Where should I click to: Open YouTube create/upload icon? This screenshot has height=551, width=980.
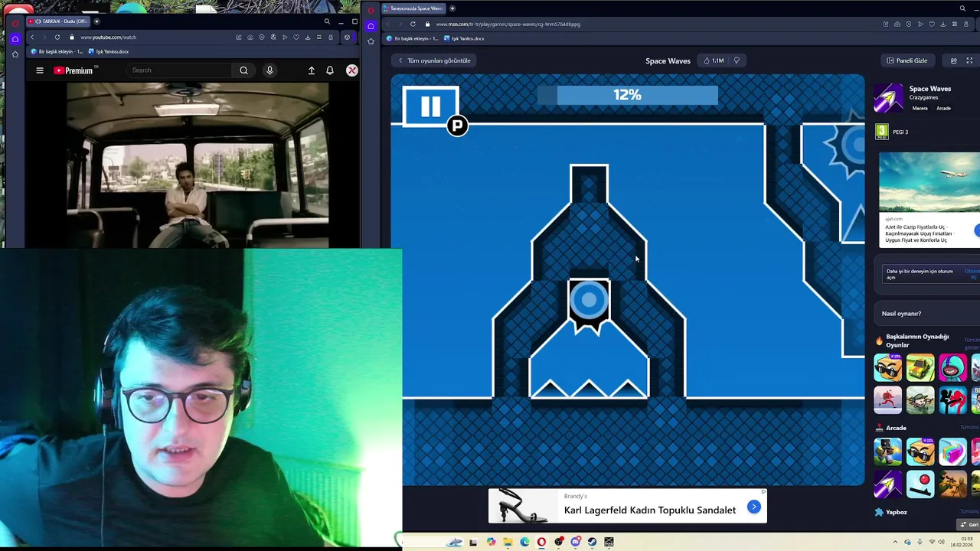(x=312, y=70)
